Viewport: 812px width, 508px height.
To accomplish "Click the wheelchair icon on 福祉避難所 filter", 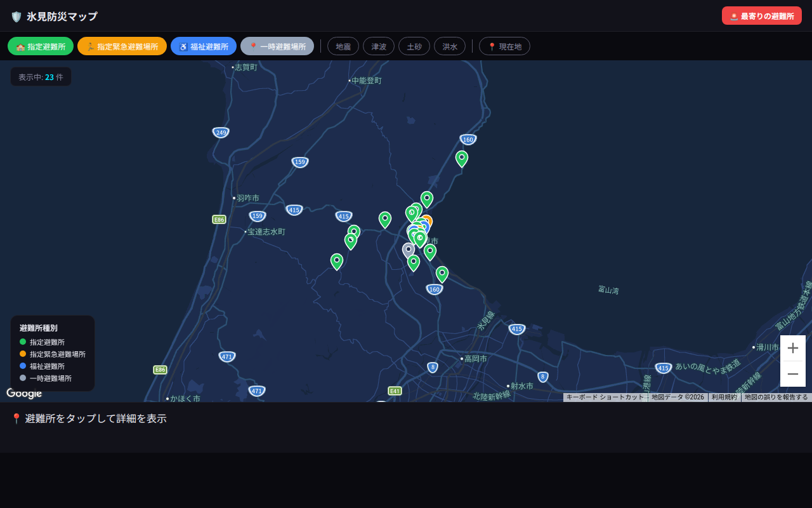I will pos(183,46).
